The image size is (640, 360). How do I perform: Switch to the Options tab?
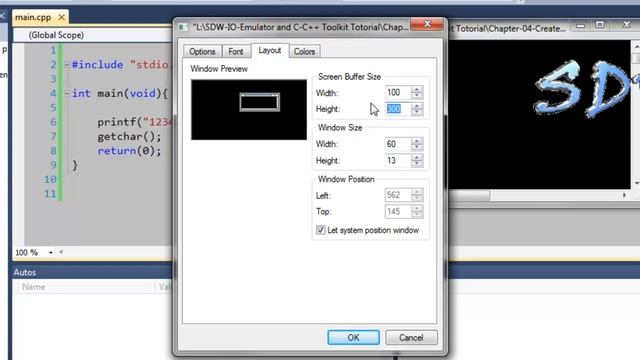coord(202,51)
